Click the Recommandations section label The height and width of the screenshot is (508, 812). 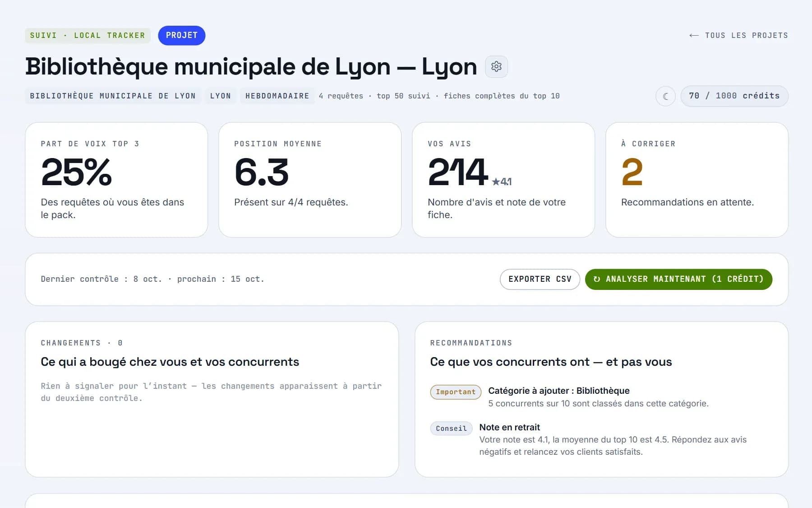point(471,343)
